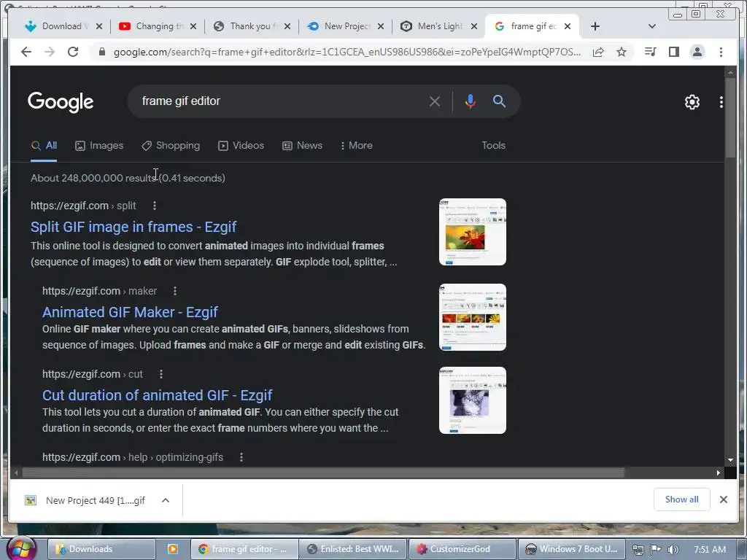Share this page via the share icon
The width and height of the screenshot is (747, 560).
[598, 52]
